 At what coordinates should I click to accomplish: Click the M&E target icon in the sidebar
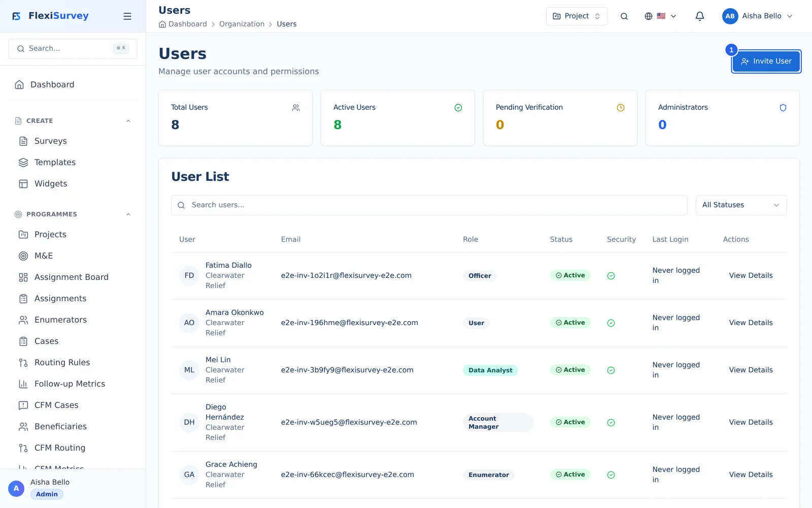pyautogui.click(x=23, y=256)
